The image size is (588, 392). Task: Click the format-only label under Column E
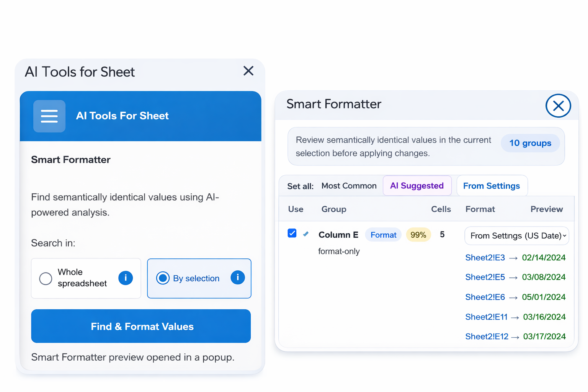pos(339,252)
